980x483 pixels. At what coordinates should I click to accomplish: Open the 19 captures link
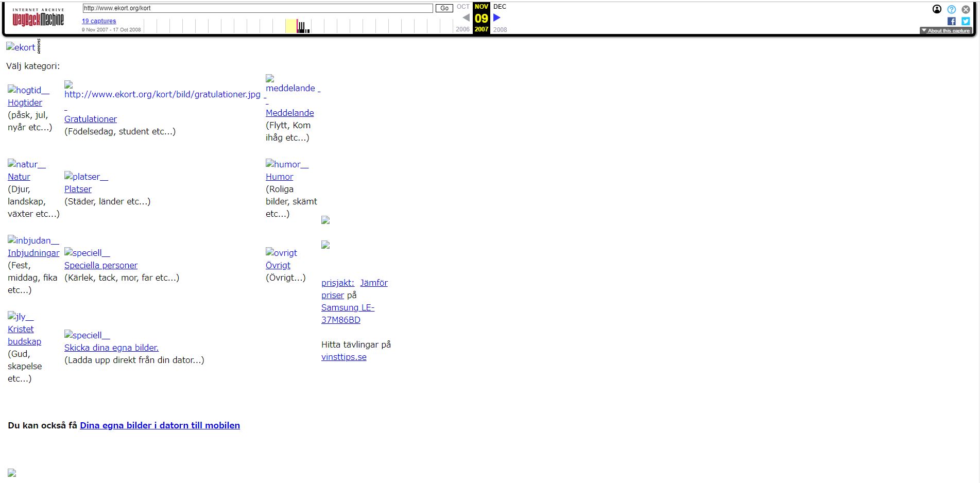click(99, 21)
